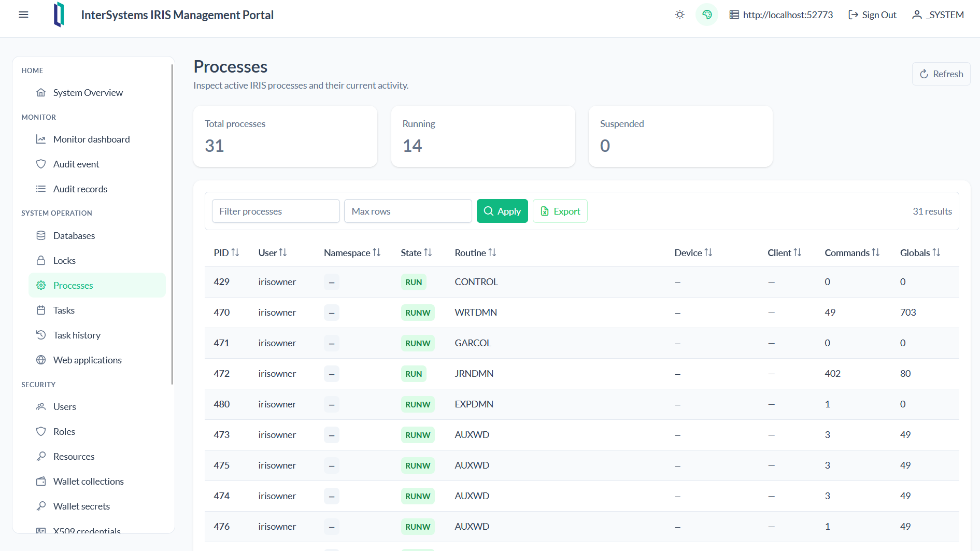980x551 pixels.
Task: Click the localhost:52773 server link
Action: coord(781,15)
